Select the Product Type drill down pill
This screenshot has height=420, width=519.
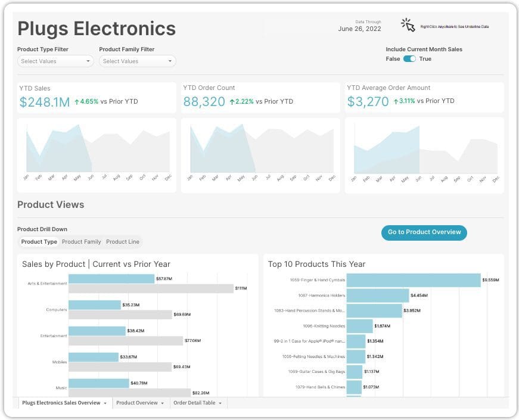pos(39,242)
